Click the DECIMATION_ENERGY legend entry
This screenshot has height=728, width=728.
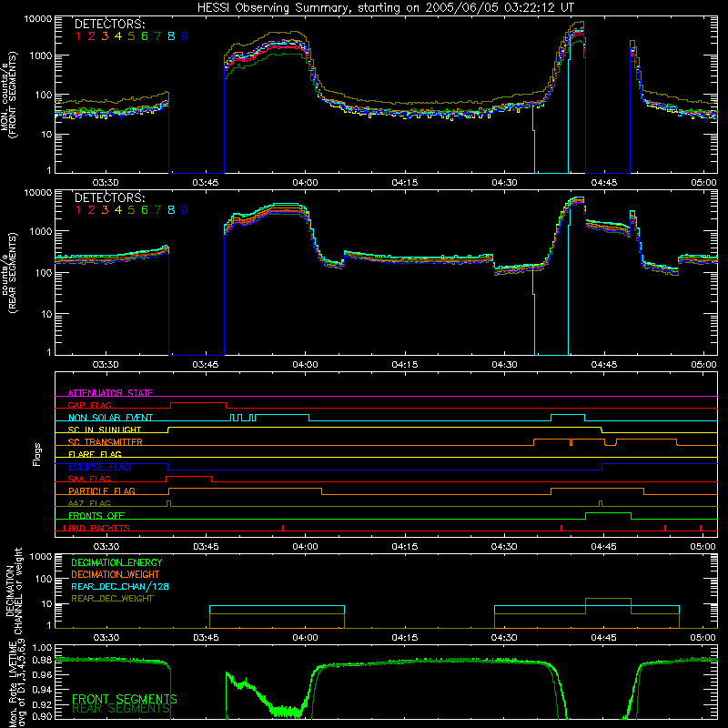pyautogui.click(x=116, y=562)
